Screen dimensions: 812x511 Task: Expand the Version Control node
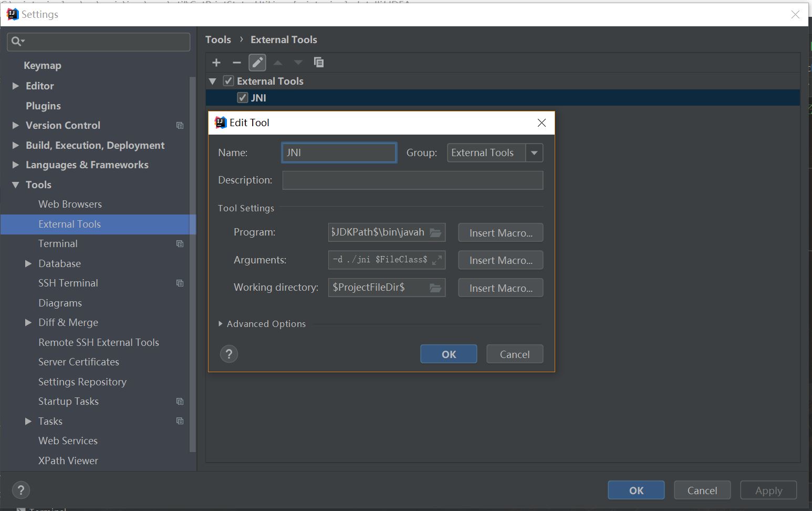(16, 125)
